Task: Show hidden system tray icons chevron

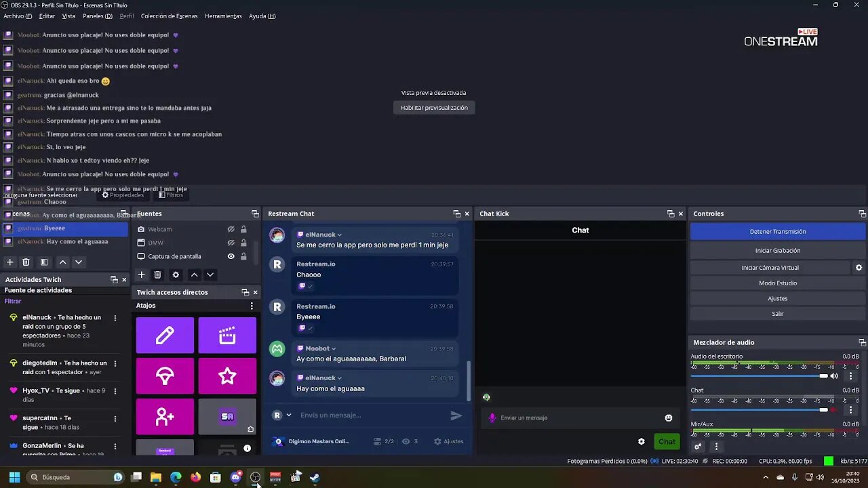Action: click(766, 477)
